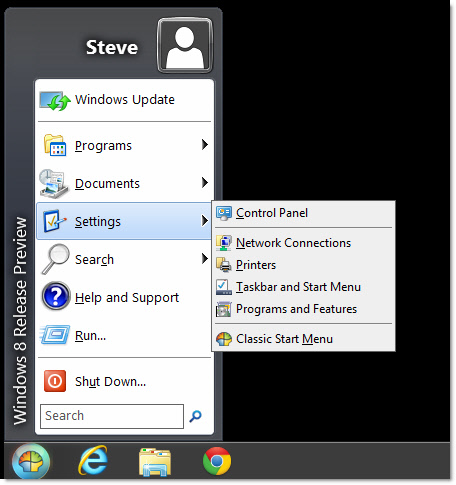Click the blue search magnifier beside search box
Image resolution: width=456 pixels, height=485 pixels.
click(x=195, y=416)
